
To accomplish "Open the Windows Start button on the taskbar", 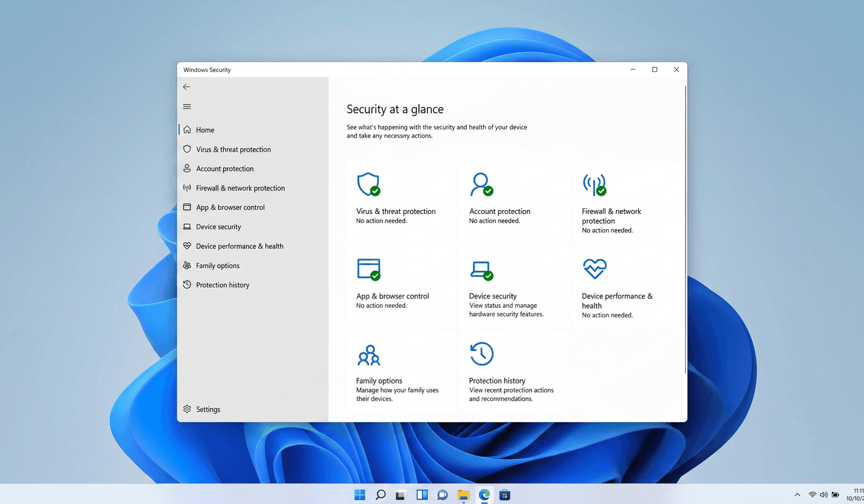I will (359, 495).
